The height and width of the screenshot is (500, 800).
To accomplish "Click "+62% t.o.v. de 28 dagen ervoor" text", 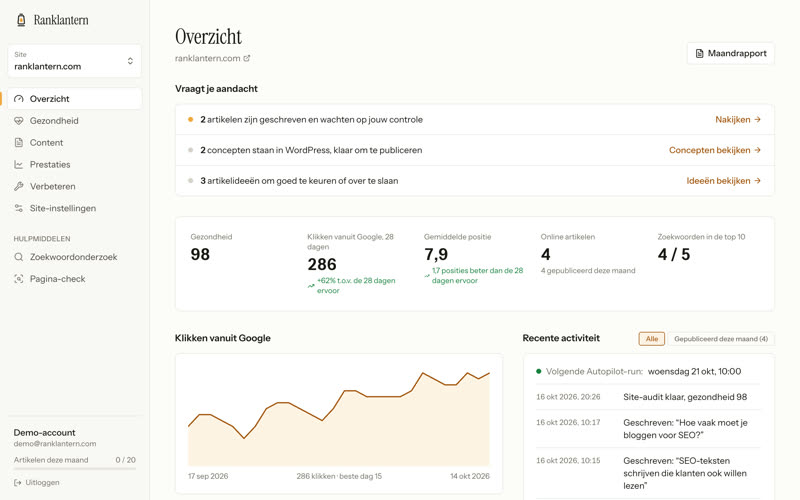I will pyautogui.click(x=356, y=286).
